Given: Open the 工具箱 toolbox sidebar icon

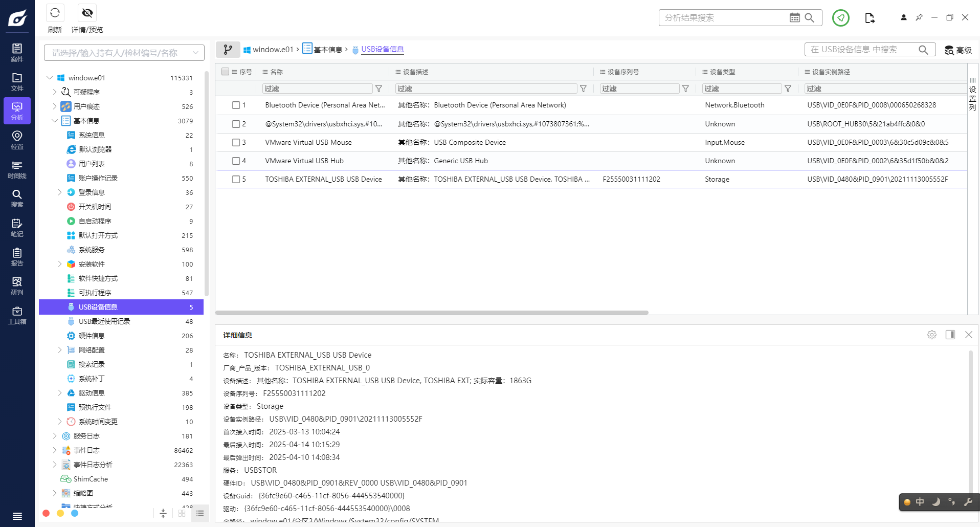Looking at the screenshot, I should click(17, 315).
